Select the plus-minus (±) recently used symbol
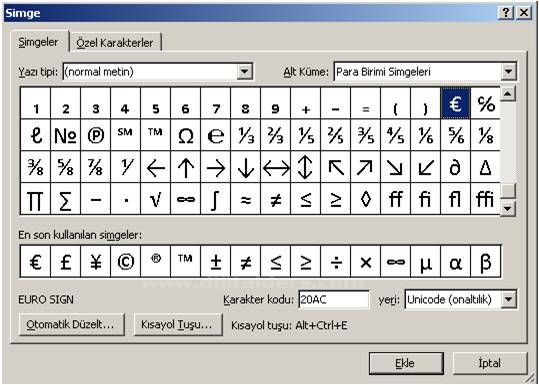Image resolution: width=539 pixels, height=385 pixels. click(216, 262)
